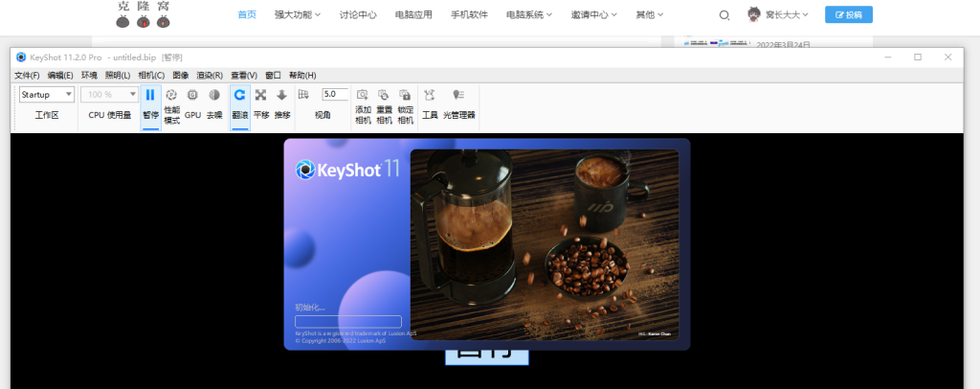
Task: Open the 窗口 menu
Action: pos(273,75)
